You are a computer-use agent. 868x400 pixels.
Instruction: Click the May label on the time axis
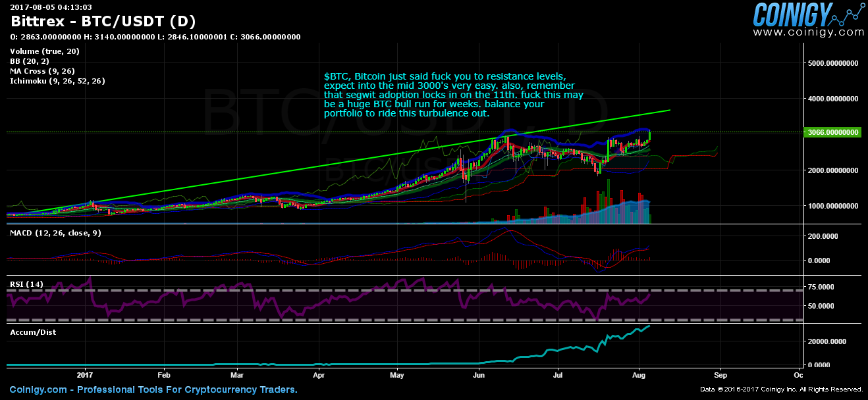click(396, 374)
